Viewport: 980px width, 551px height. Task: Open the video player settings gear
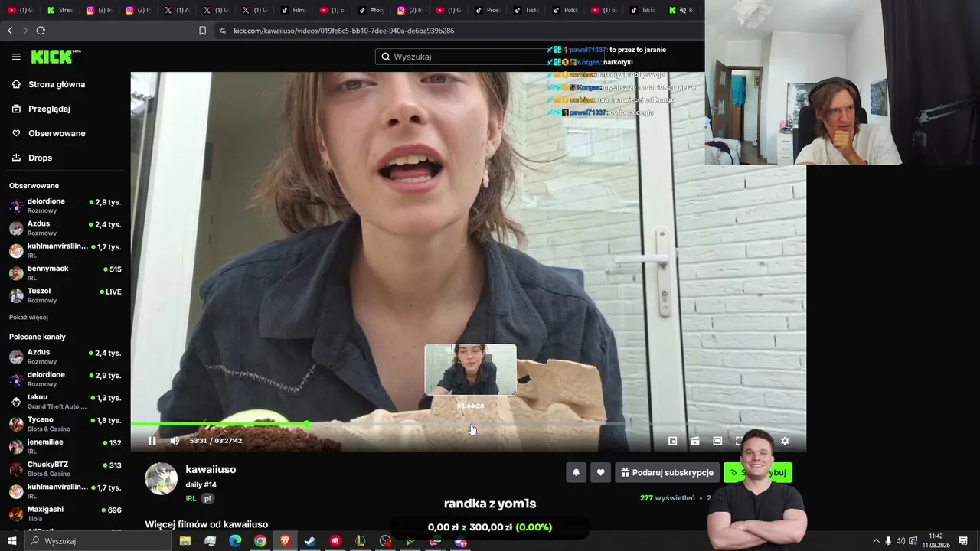785,441
